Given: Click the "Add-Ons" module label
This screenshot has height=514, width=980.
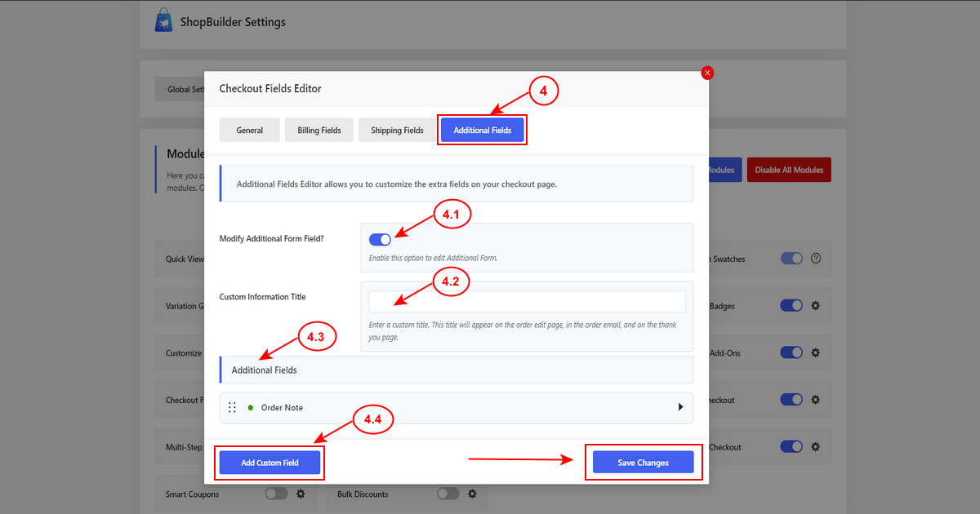Looking at the screenshot, I should point(724,353).
